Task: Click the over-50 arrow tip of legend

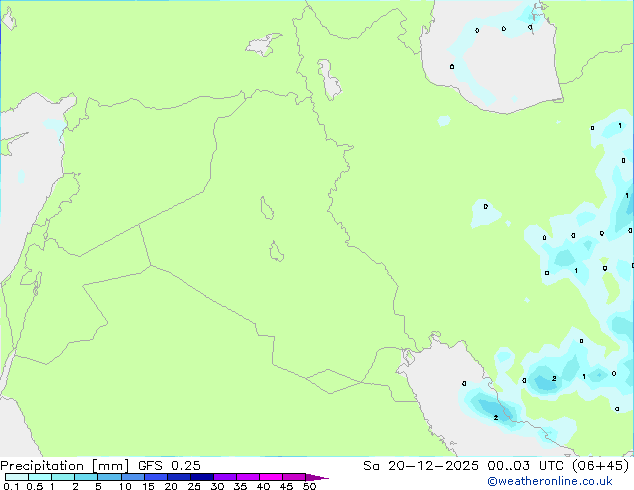Action: 317,477
